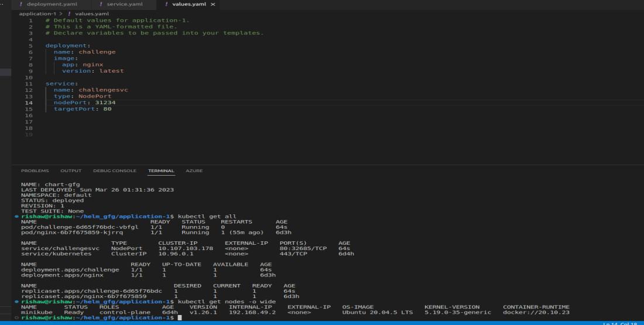Image resolution: width=644 pixels, height=325 pixels.
Task: Focus the terminal at the last prompt cursor
Action: 180,317
